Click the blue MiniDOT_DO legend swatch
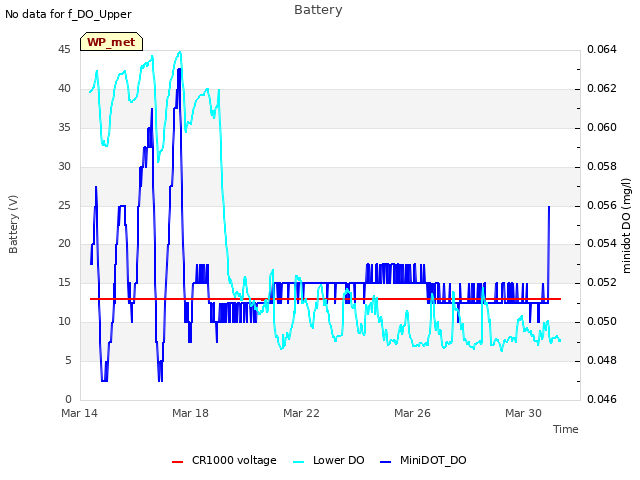 [385, 462]
